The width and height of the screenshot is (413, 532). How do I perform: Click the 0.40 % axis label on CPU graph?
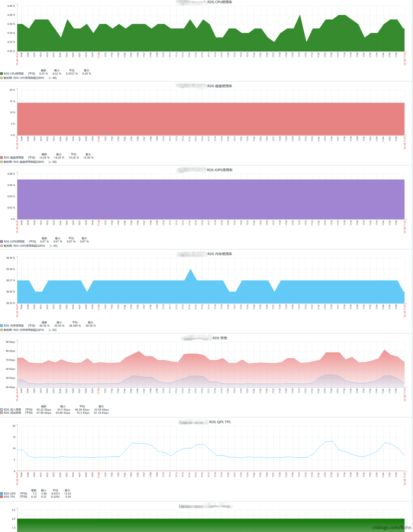point(11,6)
